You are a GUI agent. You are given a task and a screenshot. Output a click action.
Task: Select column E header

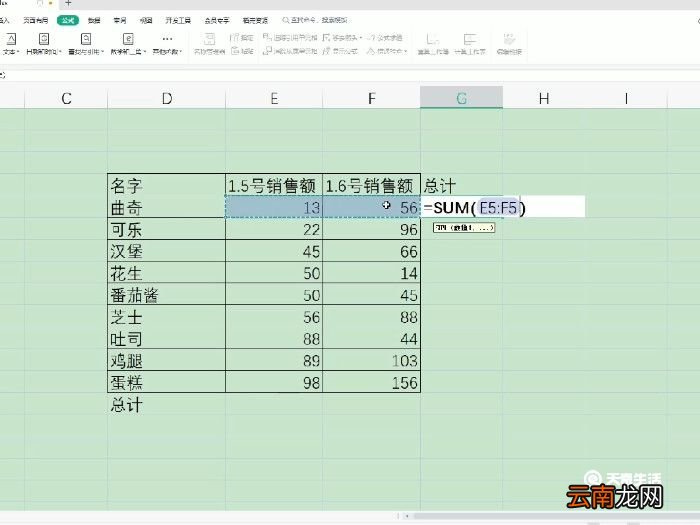pyautogui.click(x=274, y=98)
